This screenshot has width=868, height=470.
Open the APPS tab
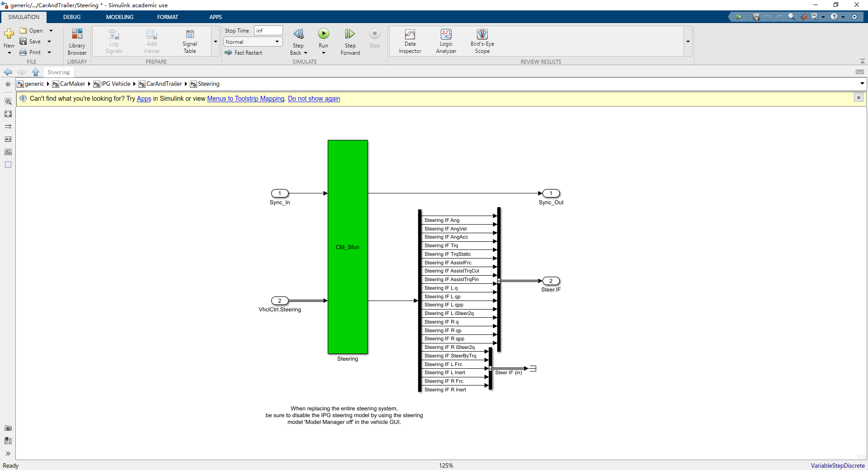(216, 17)
